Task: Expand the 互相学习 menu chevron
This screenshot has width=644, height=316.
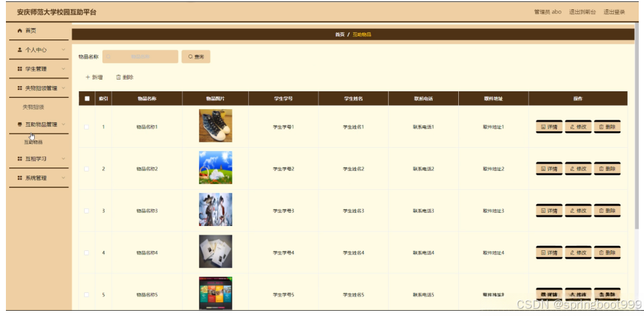Action: 63,158
